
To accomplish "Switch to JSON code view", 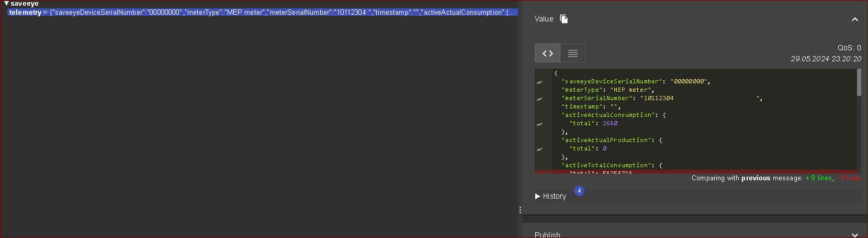I will (x=547, y=53).
